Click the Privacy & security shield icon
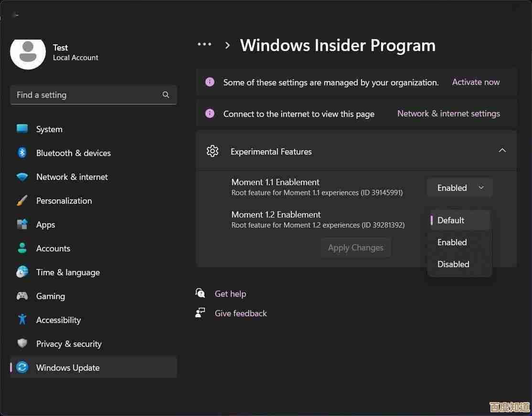The width and height of the screenshot is (532, 416). [x=22, y=343]
